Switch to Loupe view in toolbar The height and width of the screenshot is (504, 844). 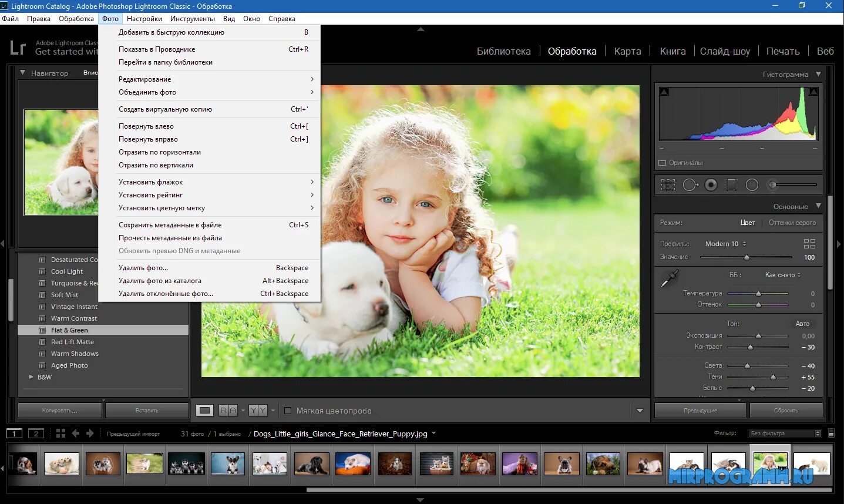click(x=205, y=411)
